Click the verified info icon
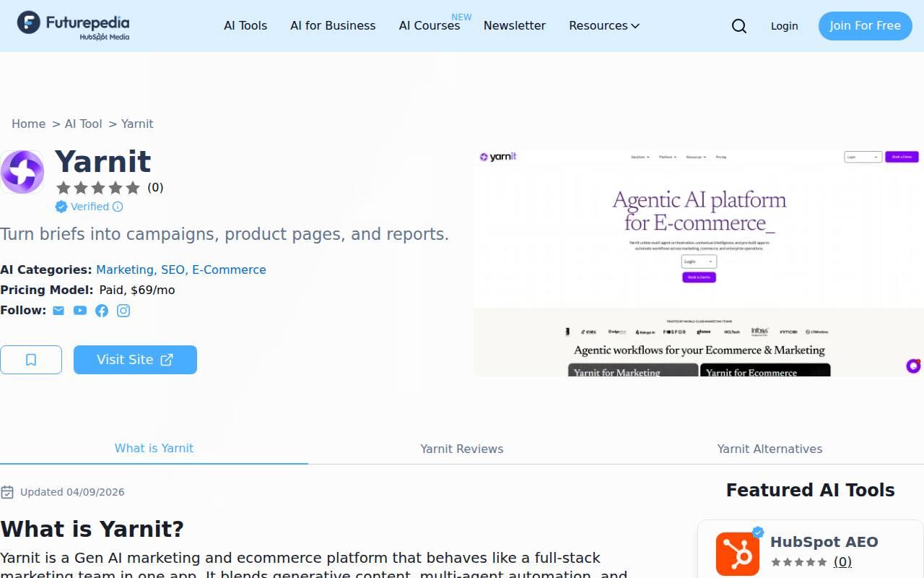The image size is (924, 578). [118, 207]
